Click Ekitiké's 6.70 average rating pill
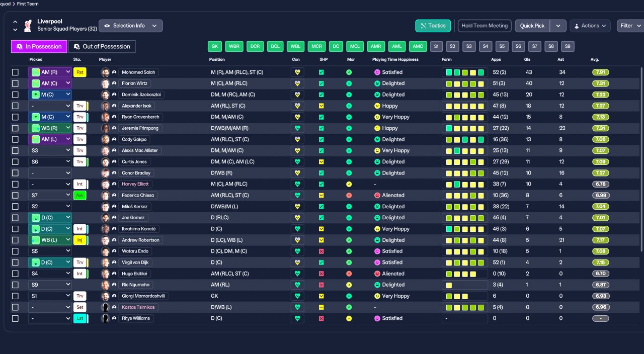The image size is (644, 354). coord(601,274)
